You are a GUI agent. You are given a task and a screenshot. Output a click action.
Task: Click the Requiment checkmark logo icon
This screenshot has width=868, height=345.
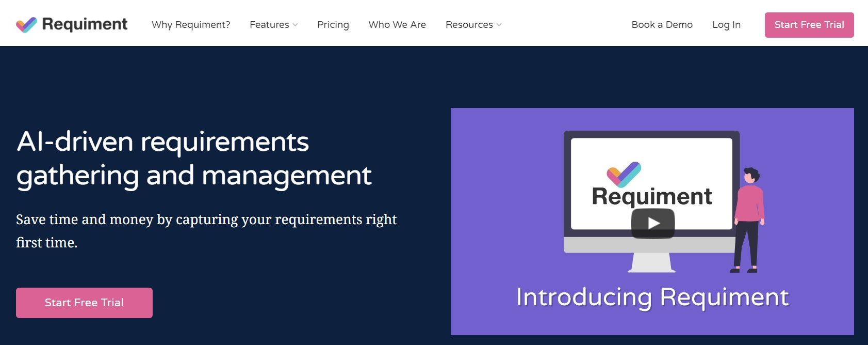pyautogui.click(x=26, y=25)
